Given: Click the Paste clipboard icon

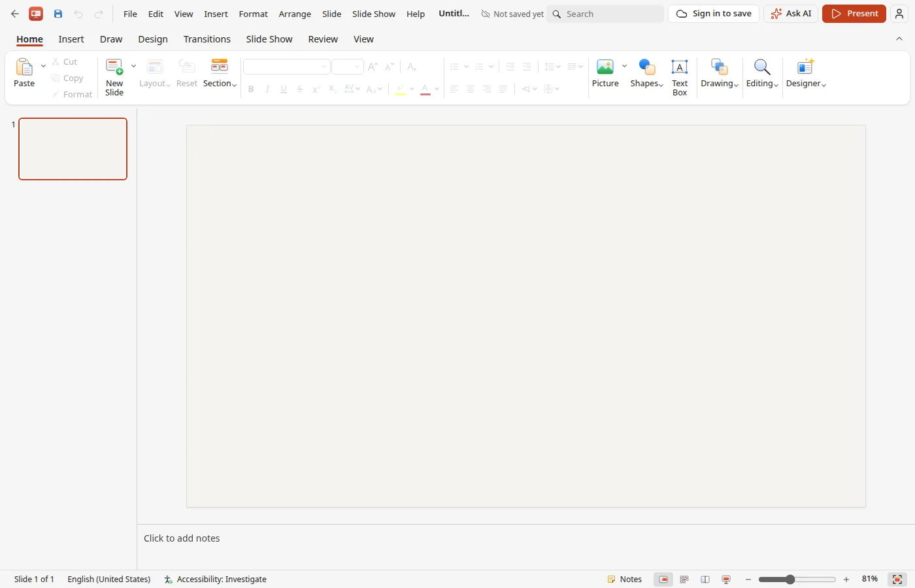Looking at the screenshot, I should click(x=24, y=67).
